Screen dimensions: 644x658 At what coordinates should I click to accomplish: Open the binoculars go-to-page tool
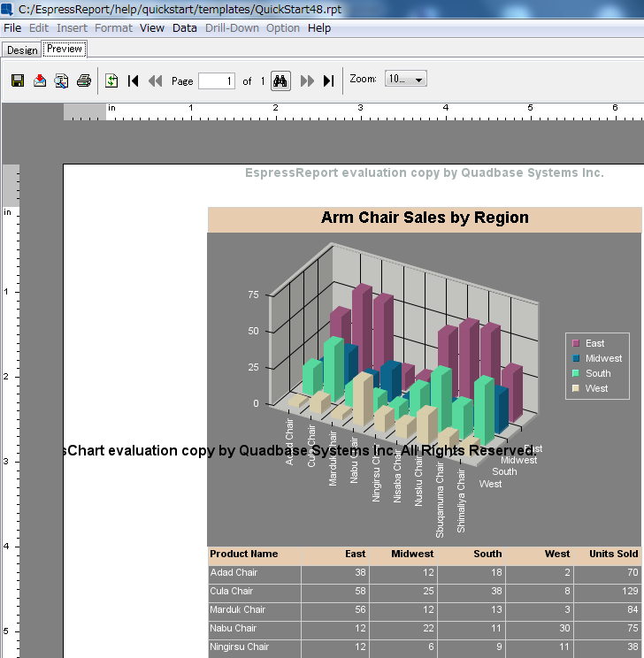coord(280,80)
